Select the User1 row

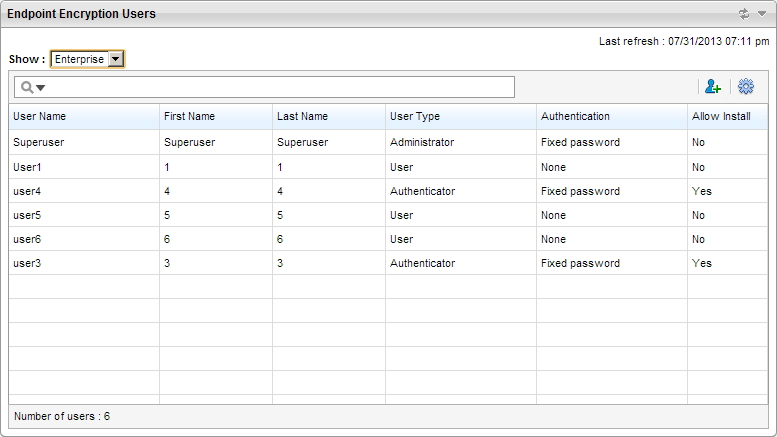tap(28, 167)
